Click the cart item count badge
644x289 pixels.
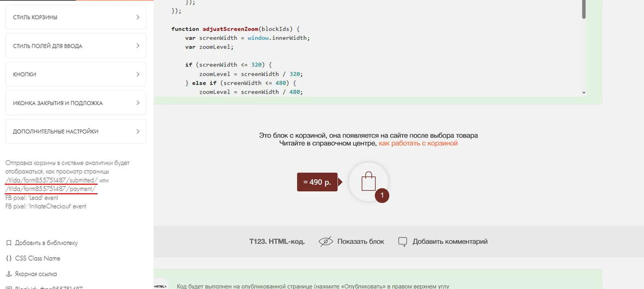pyautogui.click(x=382, y=195)
